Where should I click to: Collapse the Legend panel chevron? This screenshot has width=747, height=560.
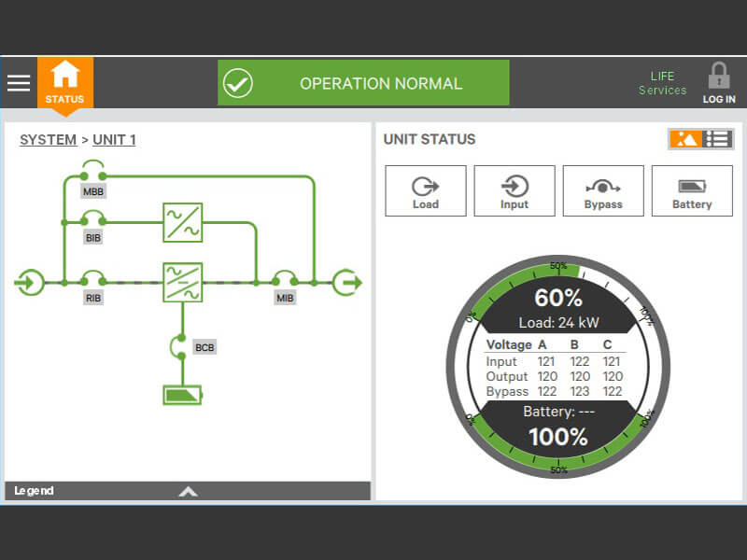coord(189,490)
